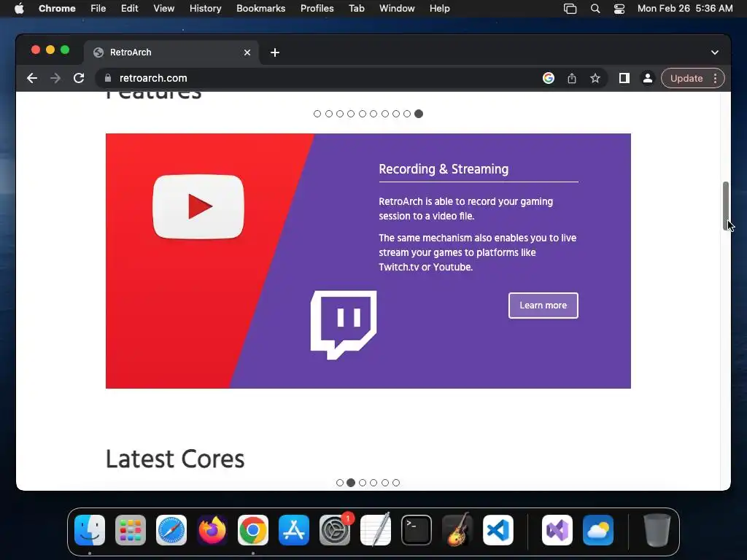This screenshot has width=747, height=560.
Task: Open the Bookmarks menu
Action: coord(260,9)
